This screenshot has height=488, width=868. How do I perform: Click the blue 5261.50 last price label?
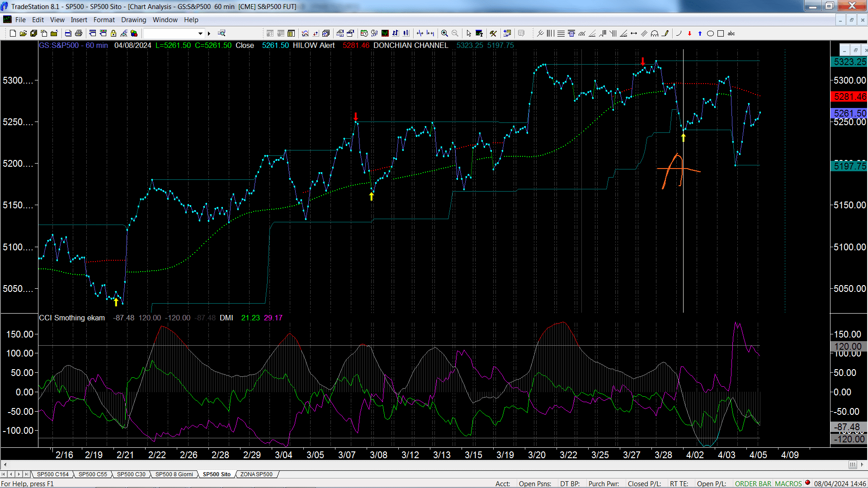[849, 113]
